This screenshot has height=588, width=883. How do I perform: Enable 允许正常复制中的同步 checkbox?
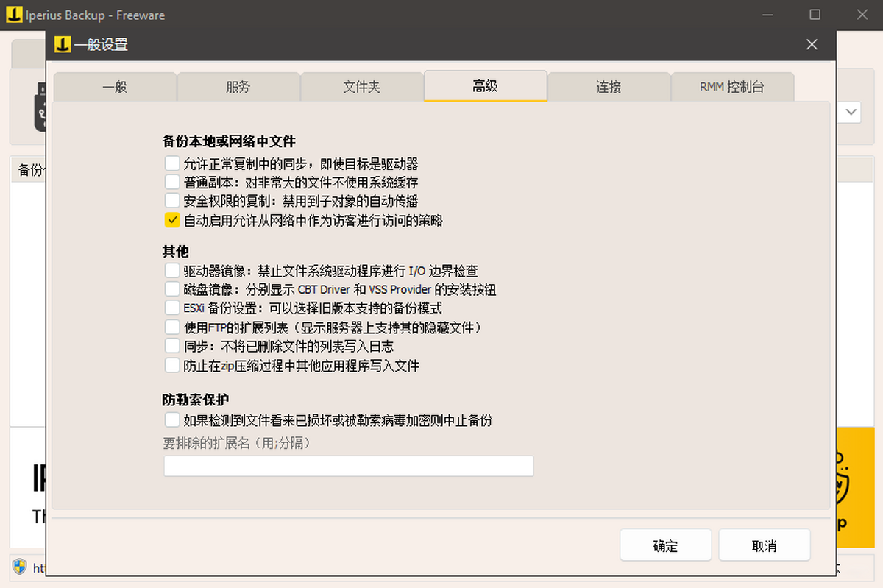172,163
